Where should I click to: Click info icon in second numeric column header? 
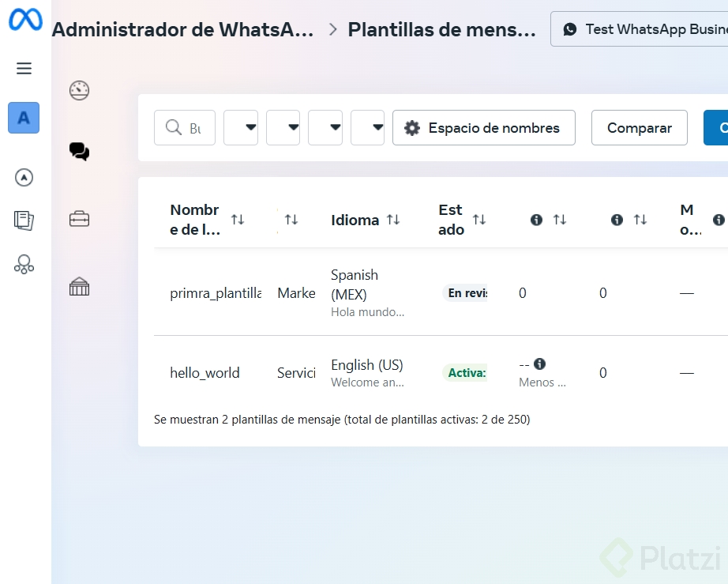617,220
